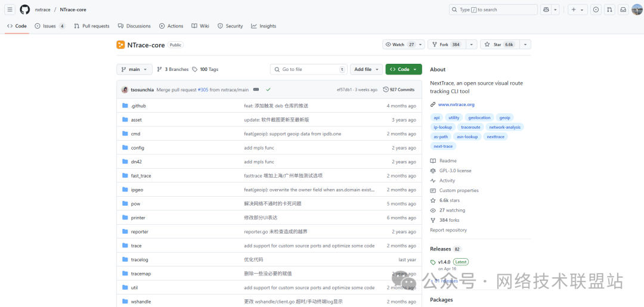Open the user avatar menu

(x=637, y=10)
